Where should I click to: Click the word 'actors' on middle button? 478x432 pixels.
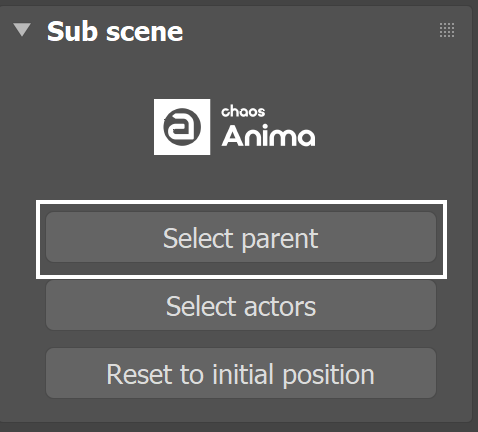point(280,307)
